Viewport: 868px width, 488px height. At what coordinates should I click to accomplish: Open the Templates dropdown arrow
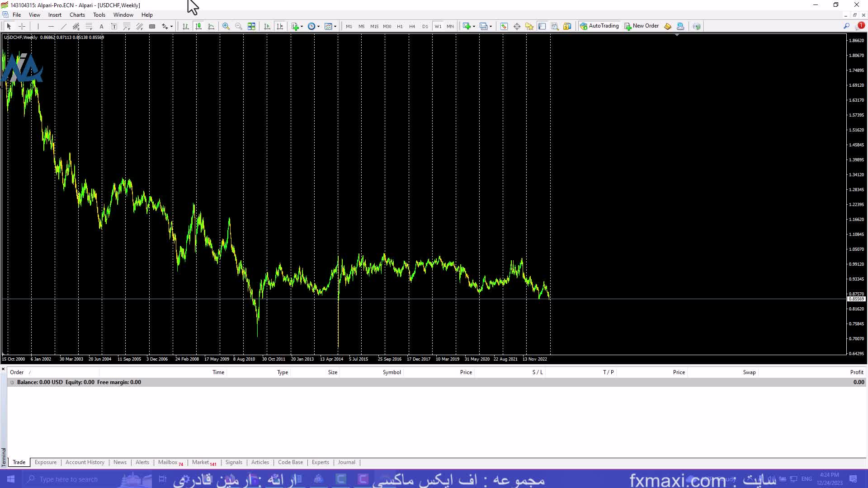[x=335, y=26]
